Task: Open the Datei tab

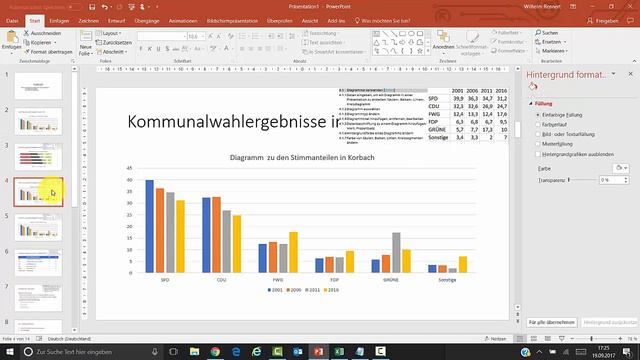Action: [x=12, y=21]
